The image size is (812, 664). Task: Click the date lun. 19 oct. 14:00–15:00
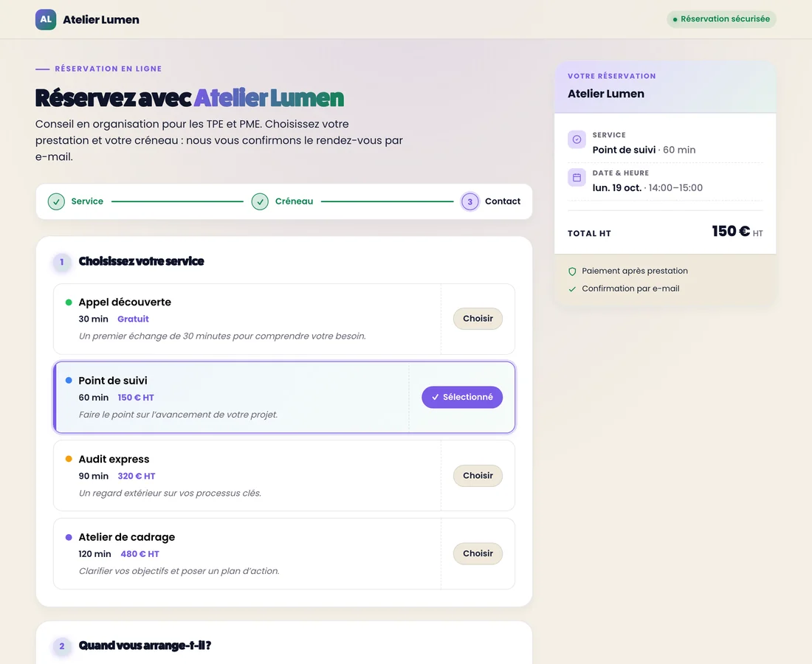tap(647, 188)
